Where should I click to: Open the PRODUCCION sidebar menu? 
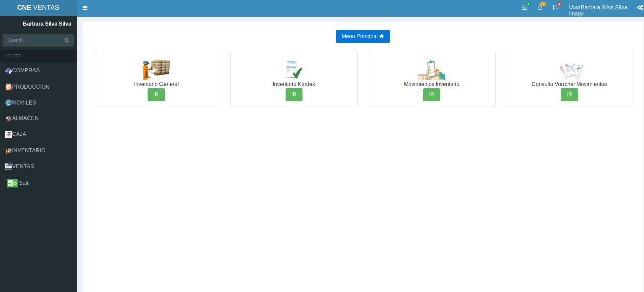pyautogui.click(x=38, y=87)
